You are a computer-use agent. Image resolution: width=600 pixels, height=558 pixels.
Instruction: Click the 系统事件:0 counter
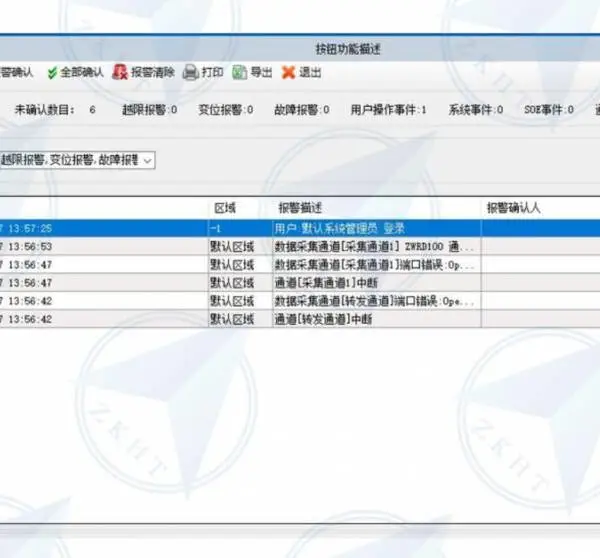pyautogui.click(x=476, y=110)
